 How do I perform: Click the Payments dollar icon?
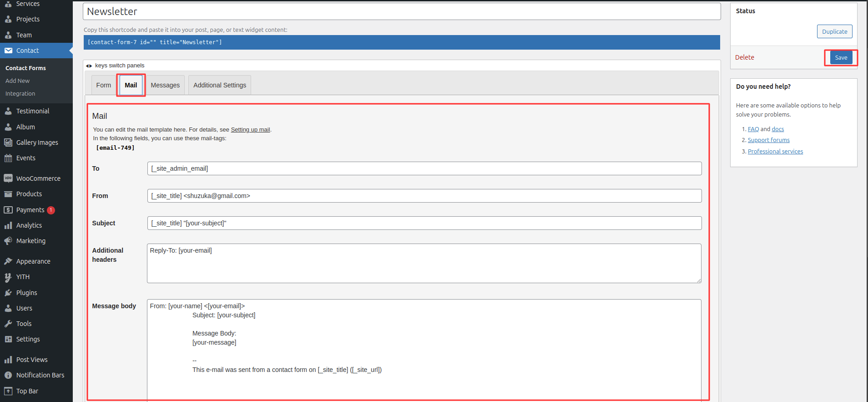(x=8, y=210)
